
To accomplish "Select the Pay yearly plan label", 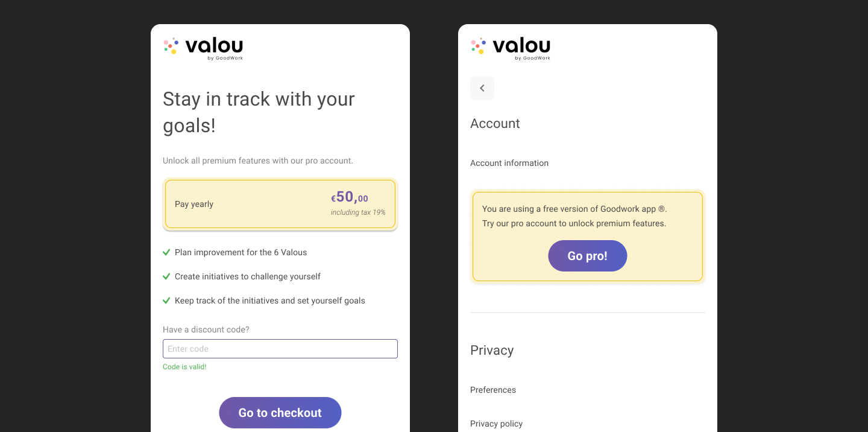I will click(x=194, y=204).
